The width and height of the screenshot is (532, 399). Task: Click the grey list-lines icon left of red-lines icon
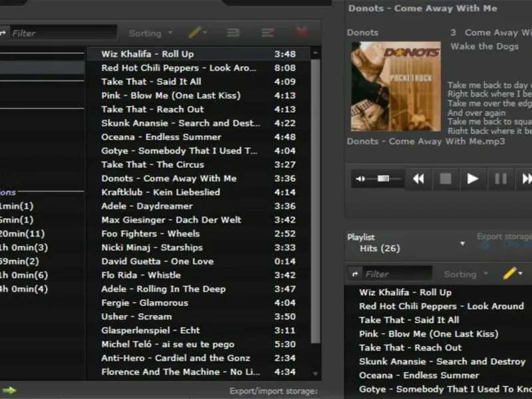click(x=233, y=33)
